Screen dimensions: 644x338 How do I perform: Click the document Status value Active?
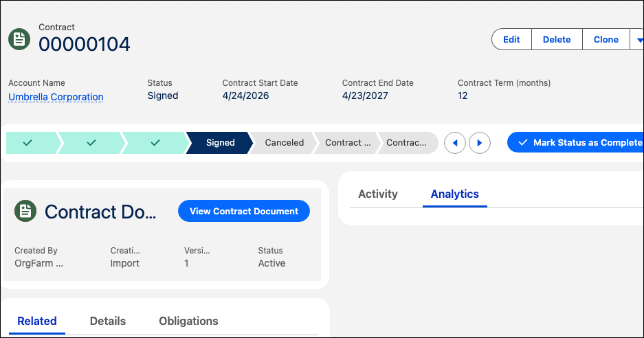pyautogui.click(x=271, y=263)
